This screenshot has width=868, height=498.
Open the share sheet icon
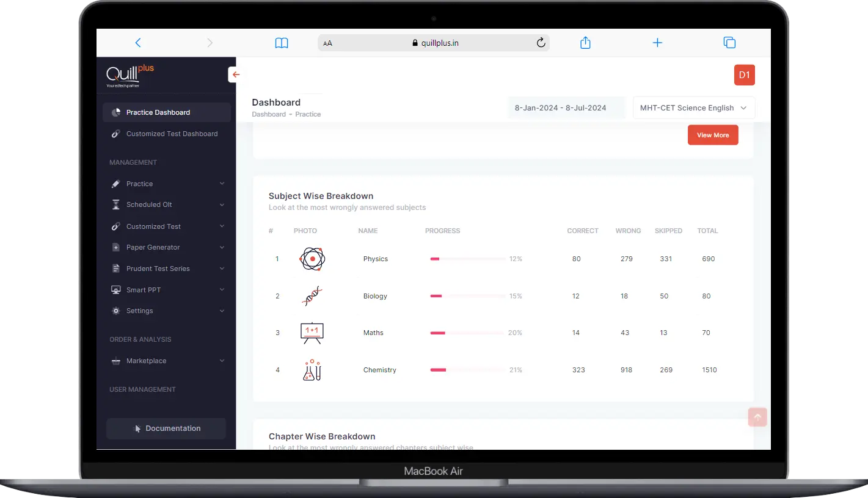coord(585,42)
